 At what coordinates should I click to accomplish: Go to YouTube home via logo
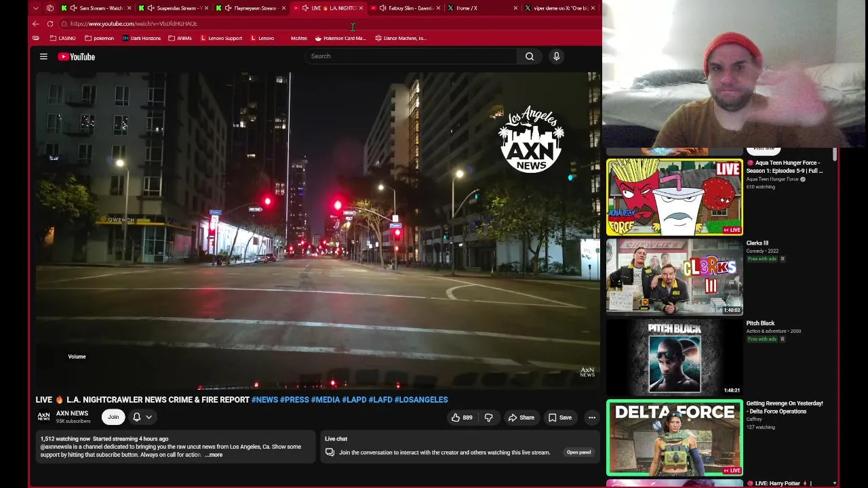click(76, 57)
